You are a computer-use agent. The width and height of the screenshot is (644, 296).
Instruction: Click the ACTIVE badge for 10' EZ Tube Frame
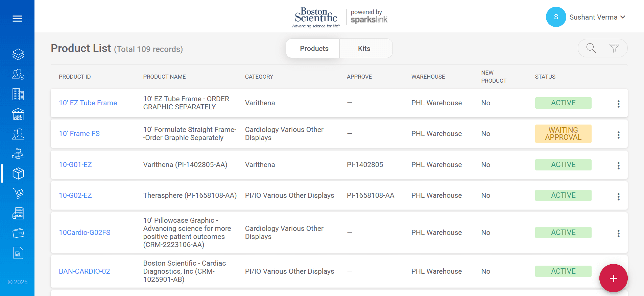(563, 103)
